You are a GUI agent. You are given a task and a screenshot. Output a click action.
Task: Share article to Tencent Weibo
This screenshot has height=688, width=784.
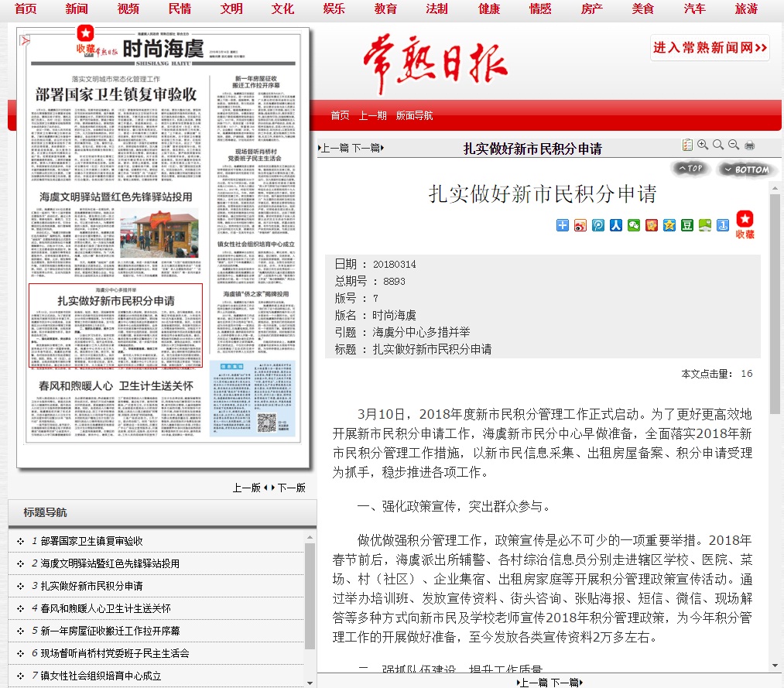coord(598,225)
